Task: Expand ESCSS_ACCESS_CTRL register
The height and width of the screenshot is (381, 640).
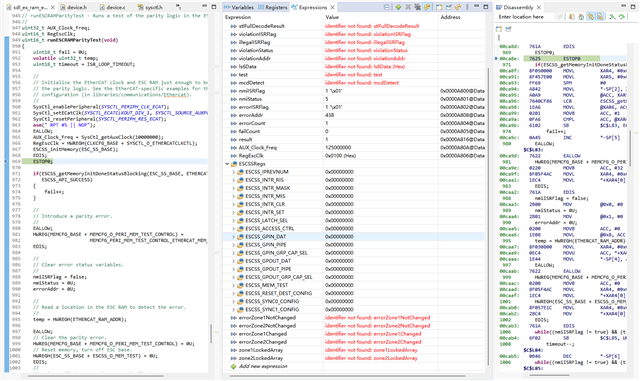Action: coord(233,229)
